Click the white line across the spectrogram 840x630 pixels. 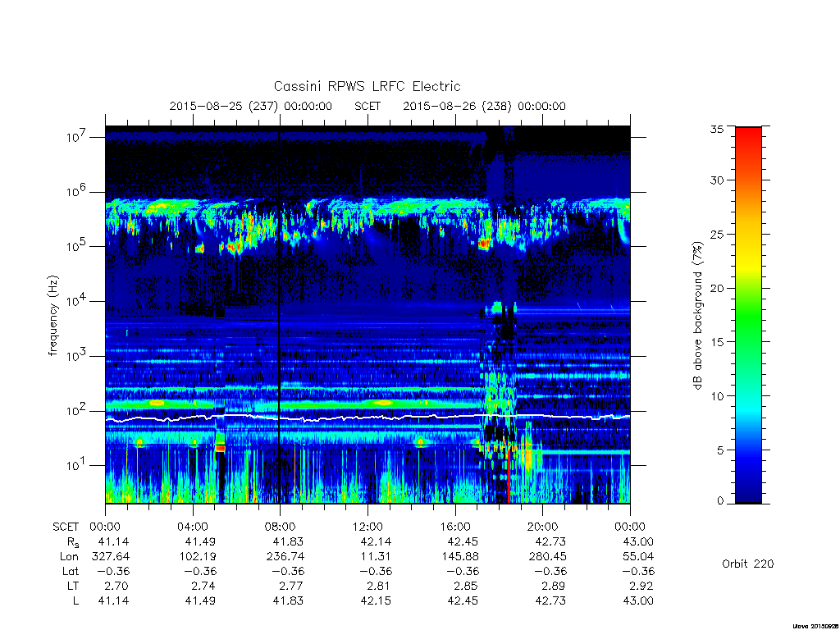coord(367,416)
